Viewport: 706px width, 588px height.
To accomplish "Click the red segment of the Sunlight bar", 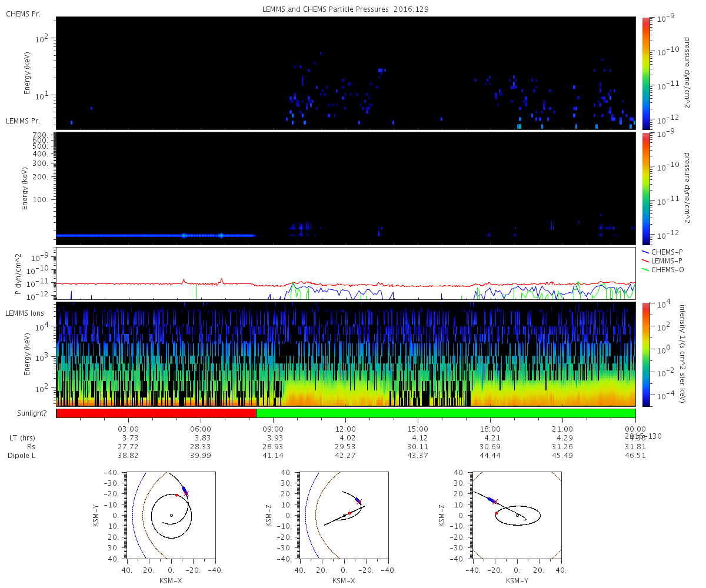I will click(x=156, y=413).
